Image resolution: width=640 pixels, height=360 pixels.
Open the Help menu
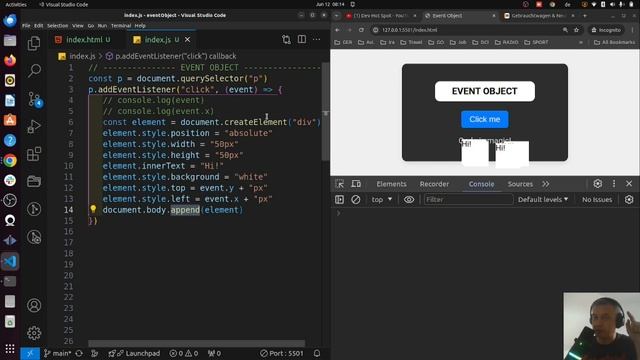click(x=140, y=25)
